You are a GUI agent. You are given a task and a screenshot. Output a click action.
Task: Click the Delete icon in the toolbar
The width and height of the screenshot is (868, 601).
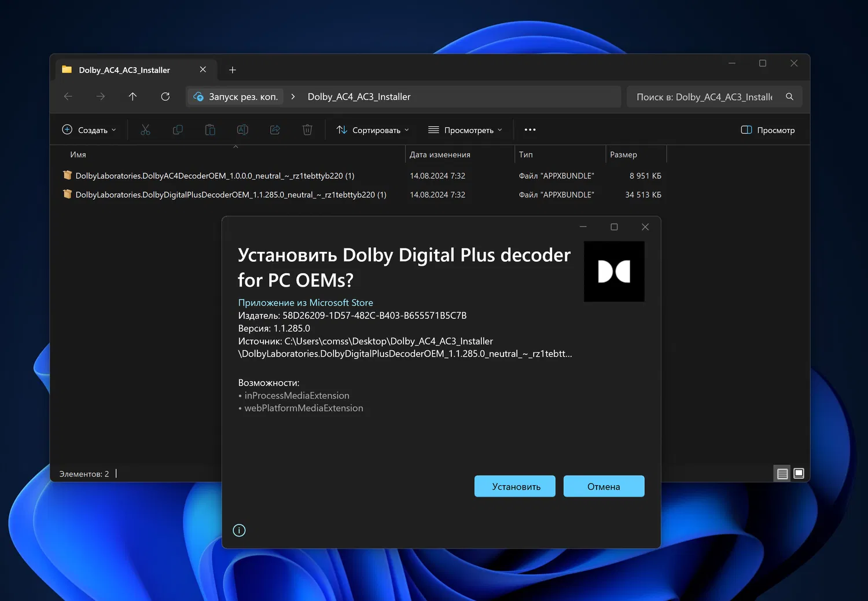coord(307,130)
